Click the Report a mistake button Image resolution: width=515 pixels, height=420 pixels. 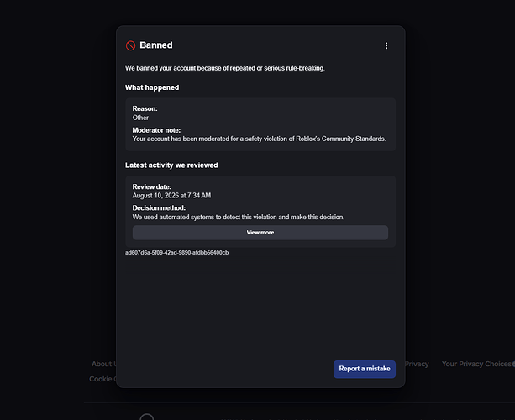[x=365, y=369]
